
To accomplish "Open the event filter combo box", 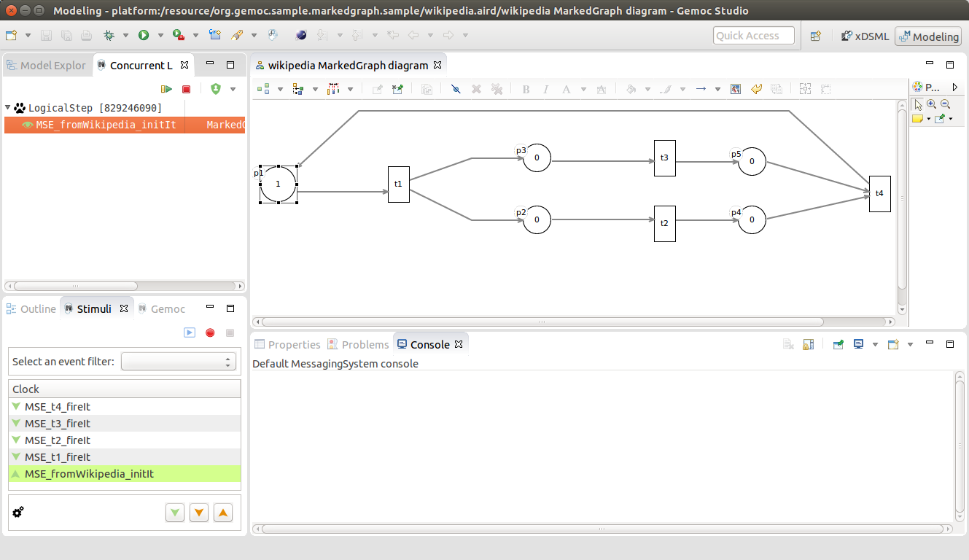I will (179, 362).
